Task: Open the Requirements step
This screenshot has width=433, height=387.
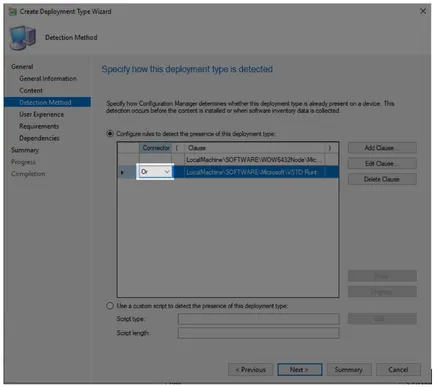Action: [x=39, y=127]
